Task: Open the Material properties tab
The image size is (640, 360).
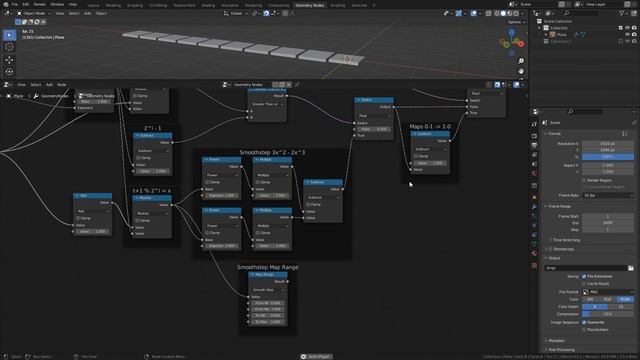Action: pos(534,253)
